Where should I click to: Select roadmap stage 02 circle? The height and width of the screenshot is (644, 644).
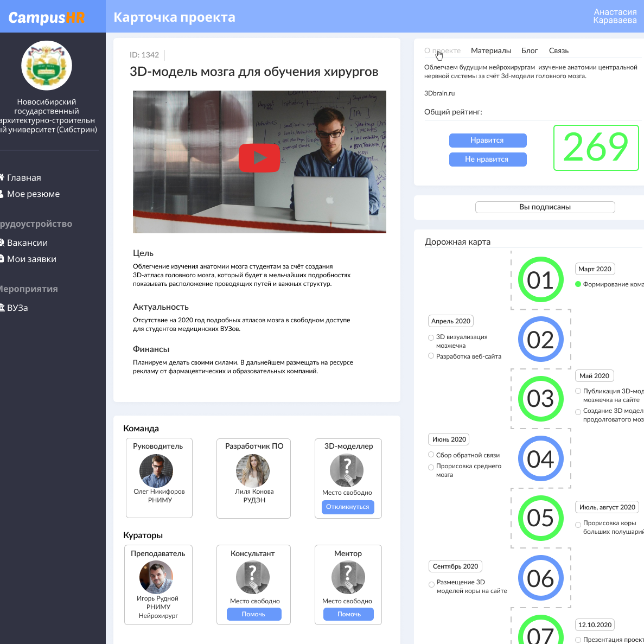(x=540, y=339)
